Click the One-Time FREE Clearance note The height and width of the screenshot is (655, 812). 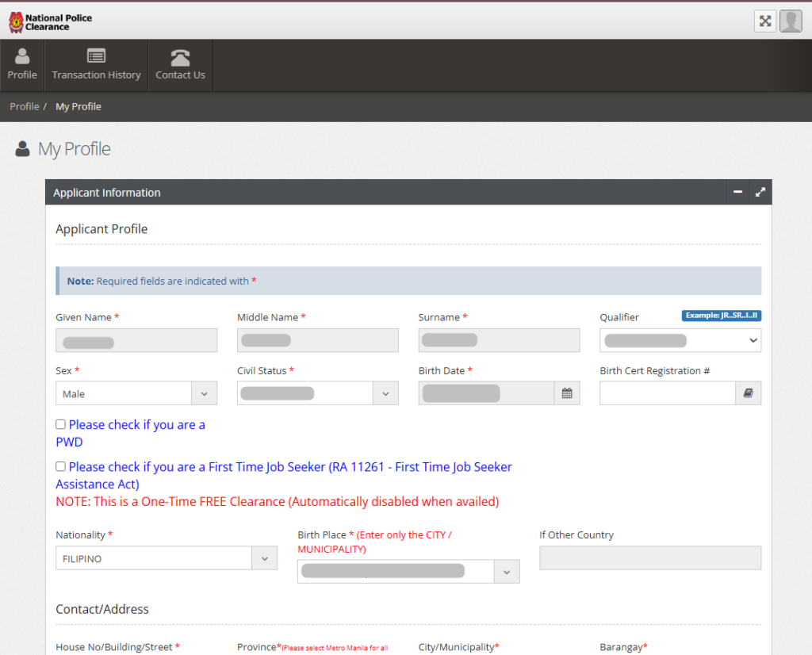(277, 502)
